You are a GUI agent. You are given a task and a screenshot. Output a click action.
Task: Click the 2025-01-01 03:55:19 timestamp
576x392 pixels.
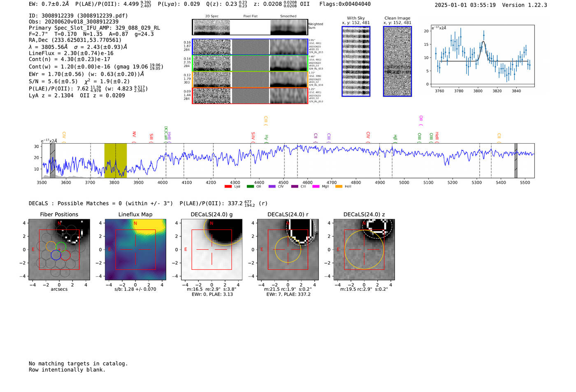coord(465,5)
